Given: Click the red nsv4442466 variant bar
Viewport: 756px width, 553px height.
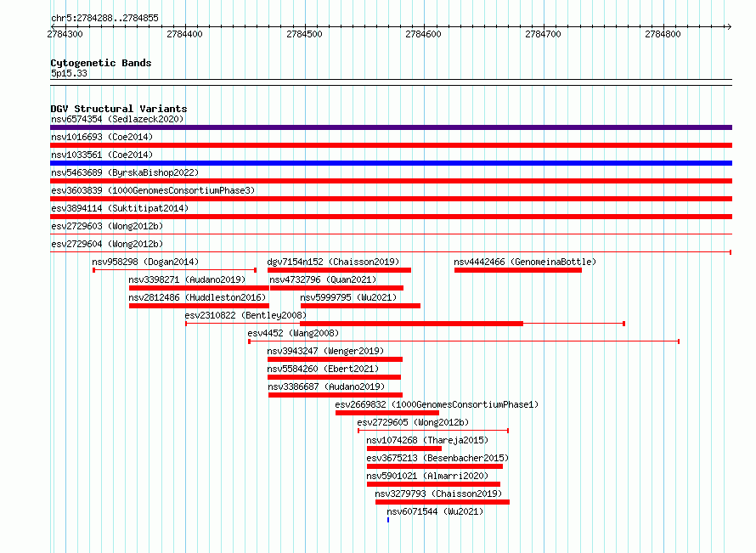Looking at the screenshot, I should (518, 270).
